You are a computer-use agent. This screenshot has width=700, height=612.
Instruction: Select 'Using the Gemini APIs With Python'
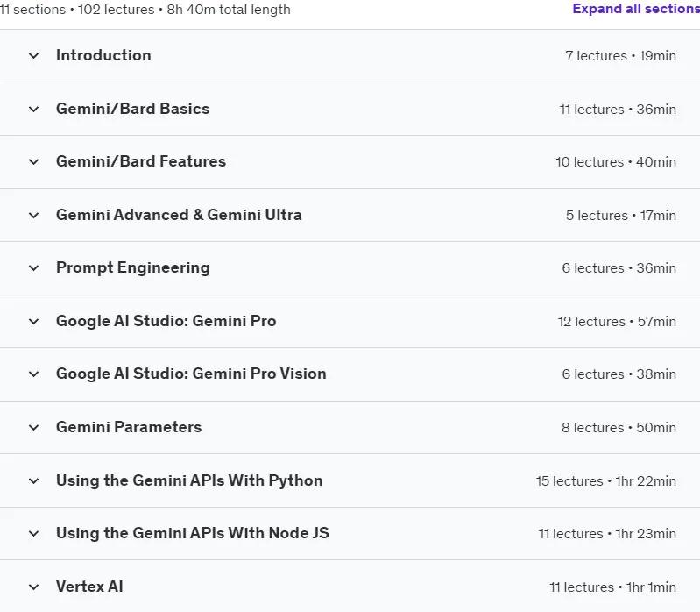point(189,480)
